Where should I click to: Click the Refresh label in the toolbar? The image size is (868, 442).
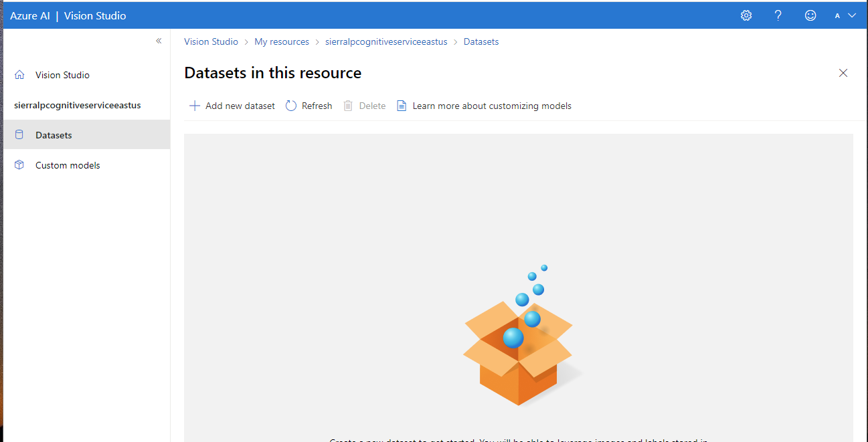click(x=317, y=106)
